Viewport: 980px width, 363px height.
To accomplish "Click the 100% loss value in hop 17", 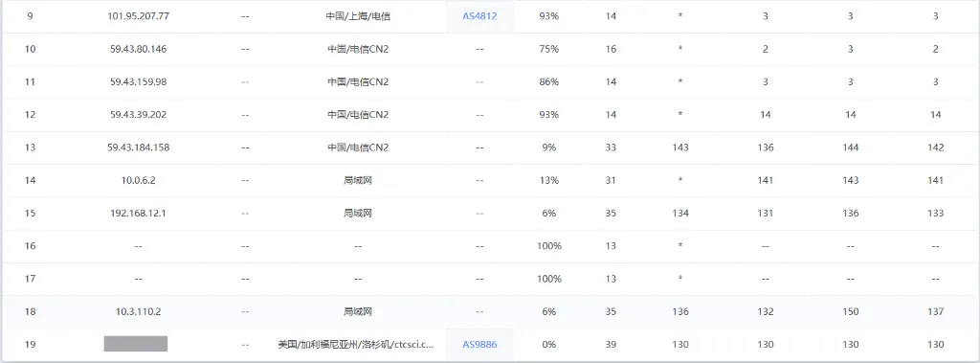I will tap(548, 279).
